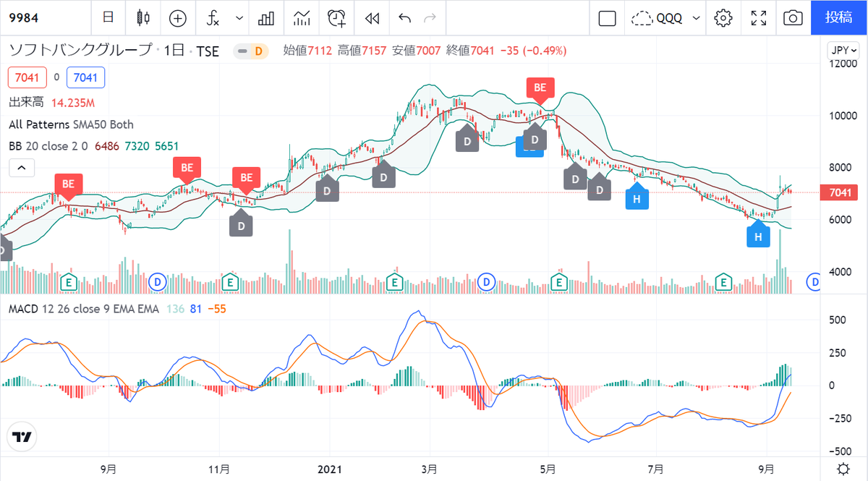The height and width of the screenshot is (481, 868).
Task: Click the orange D delayed-data badge beside TSE
Action: [258, 51]
